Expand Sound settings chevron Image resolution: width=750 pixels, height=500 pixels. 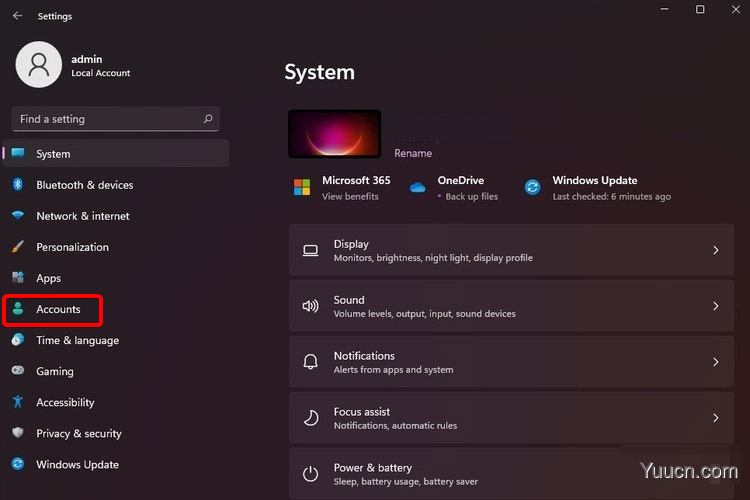(716, 306)
